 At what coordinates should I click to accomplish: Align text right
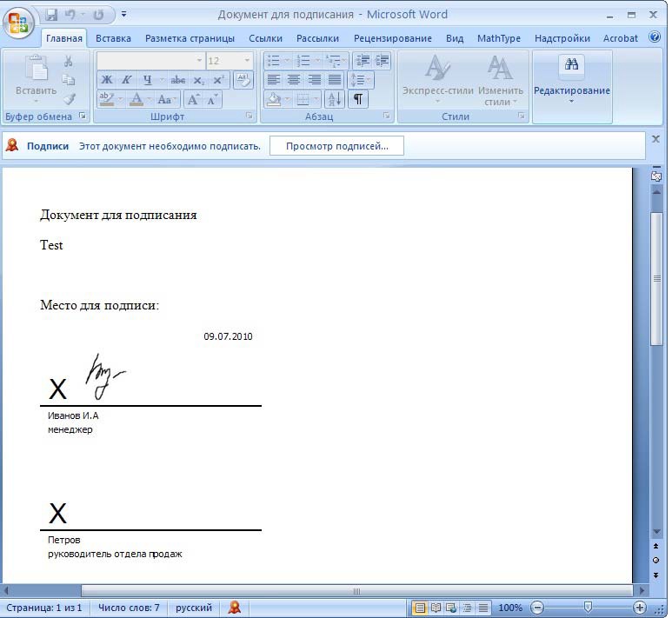314,80
